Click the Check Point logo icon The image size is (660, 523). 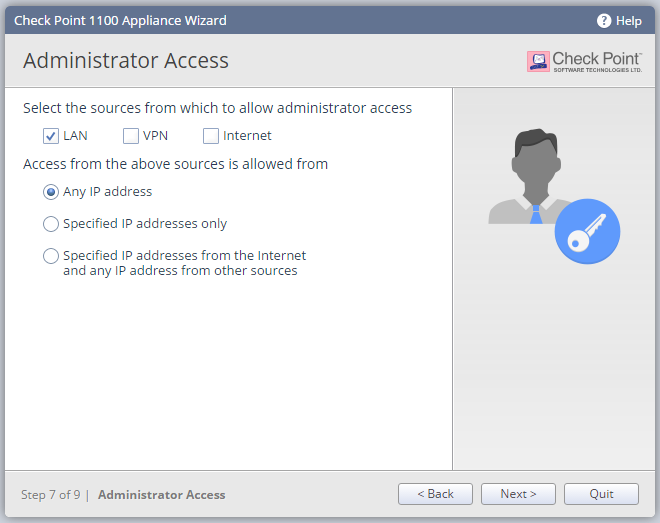(x=538, y=61)
